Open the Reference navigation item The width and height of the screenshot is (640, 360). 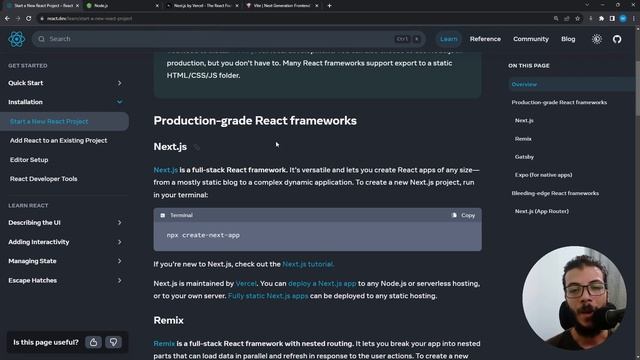coord(485,39)
